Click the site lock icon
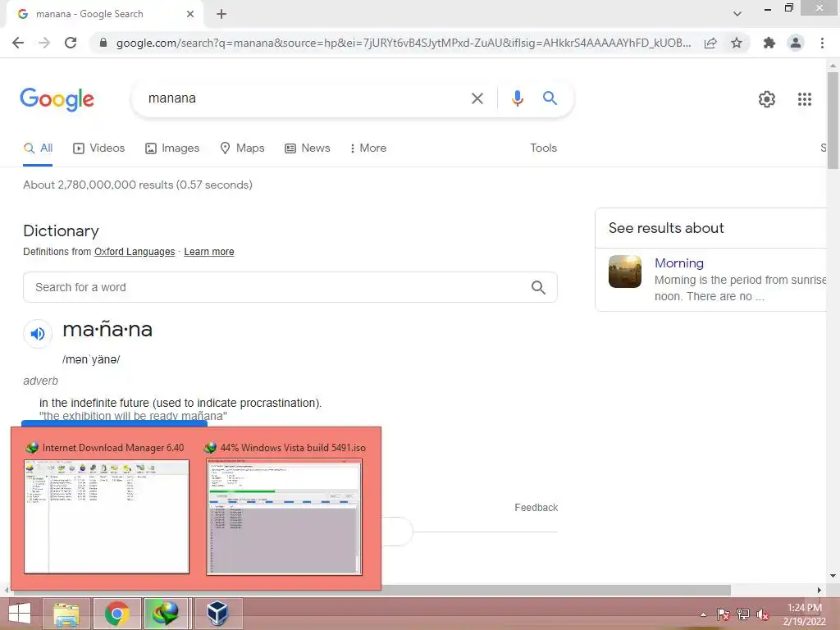This screenshot has height=630, width=840. pyautogui.click(x=103, y=43)
